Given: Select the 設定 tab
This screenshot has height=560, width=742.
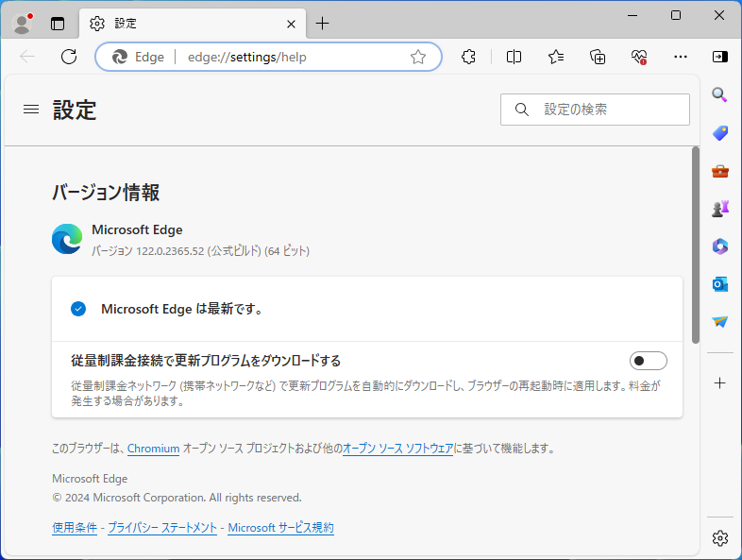Looking at the screenshot, I should click(193, 24).
